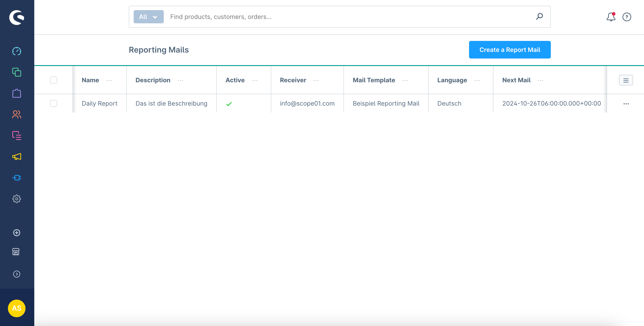Screen dimensions: 644x326
Task: Open the Customers people icon
Action: click(17, 115)
